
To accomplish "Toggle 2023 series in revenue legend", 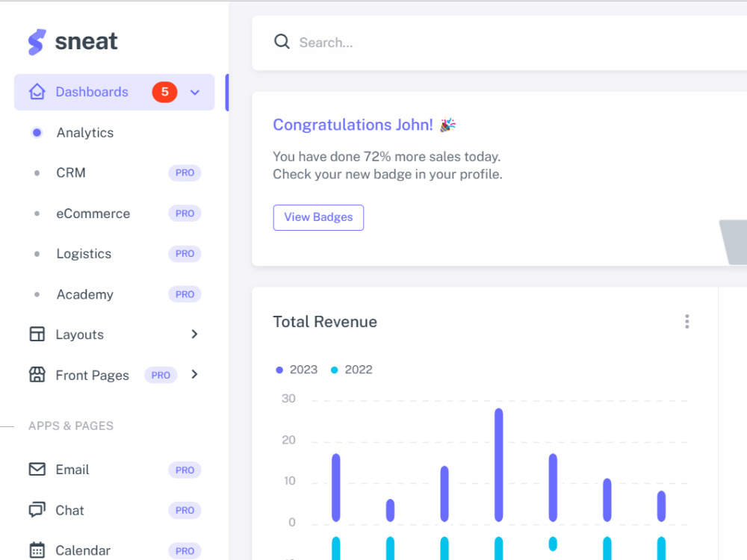I will coord(297,370).
